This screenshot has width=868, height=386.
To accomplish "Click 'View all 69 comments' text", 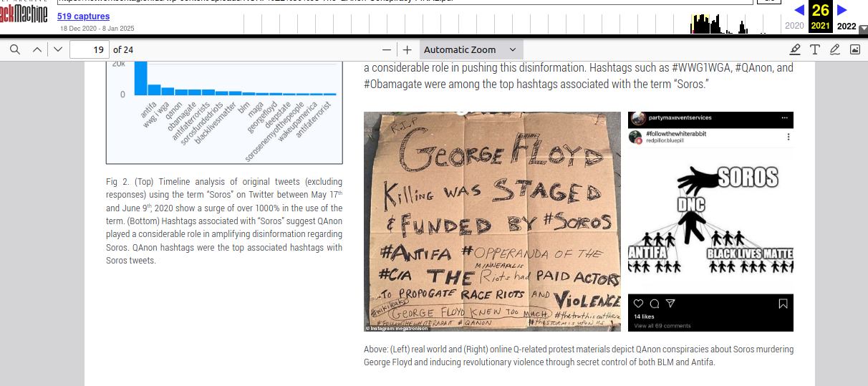I will [x=662, y=326].
